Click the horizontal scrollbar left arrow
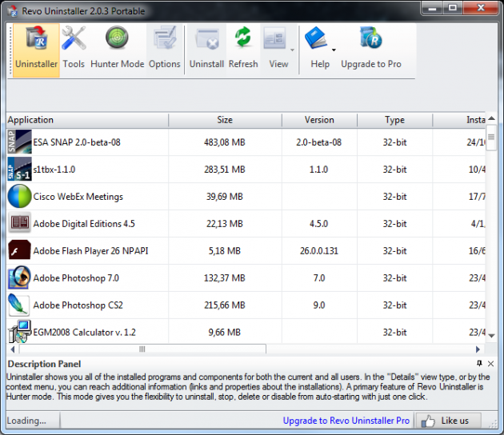The width and height of the screenshot is (504, 435). 13,349
